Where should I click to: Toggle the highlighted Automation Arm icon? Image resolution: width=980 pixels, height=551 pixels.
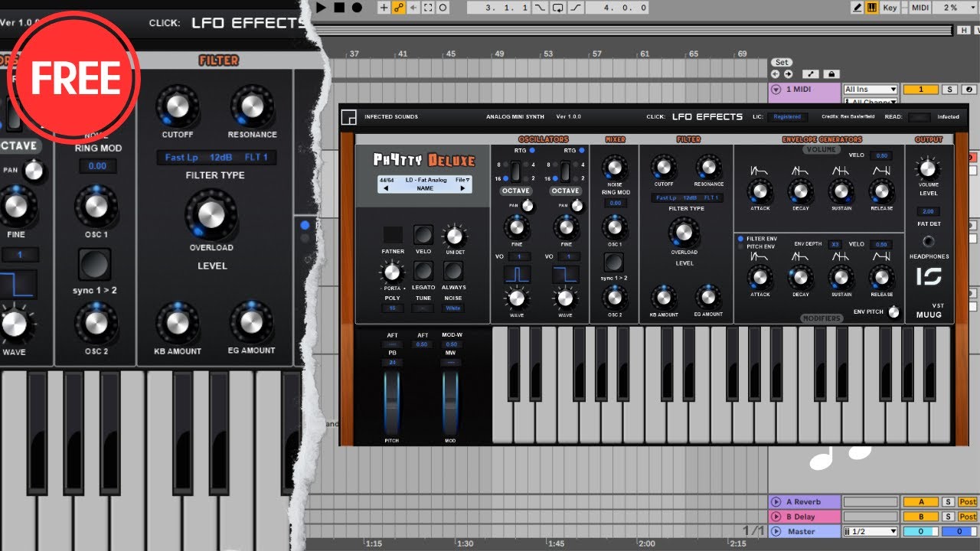pyautogui.click(x=398, y=8)
